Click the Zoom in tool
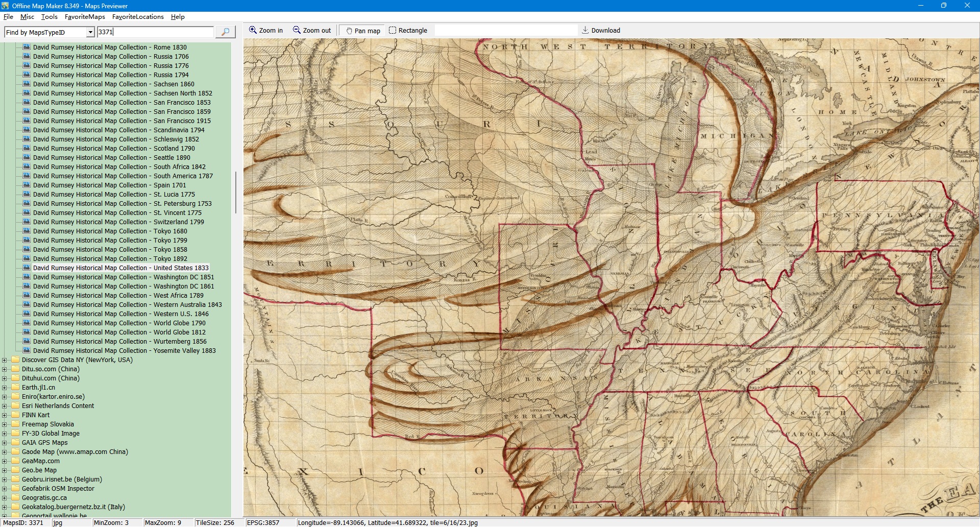This screenshot has height=527, width=980. (x=265, y=31)
